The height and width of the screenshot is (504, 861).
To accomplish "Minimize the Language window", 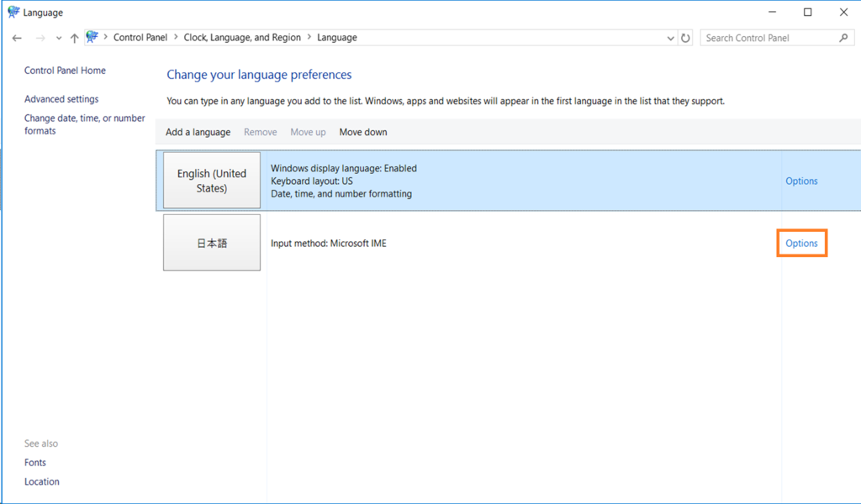I will pos(772,12).
